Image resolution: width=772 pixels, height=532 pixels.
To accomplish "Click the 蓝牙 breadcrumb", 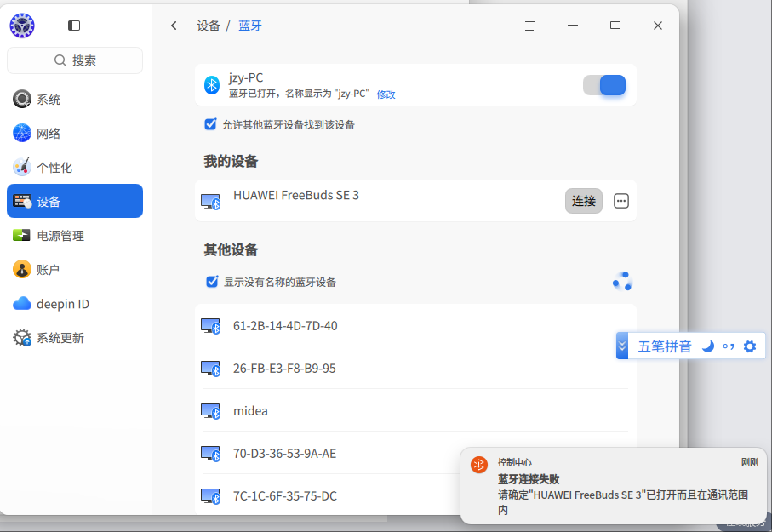I will pos(250,26).
